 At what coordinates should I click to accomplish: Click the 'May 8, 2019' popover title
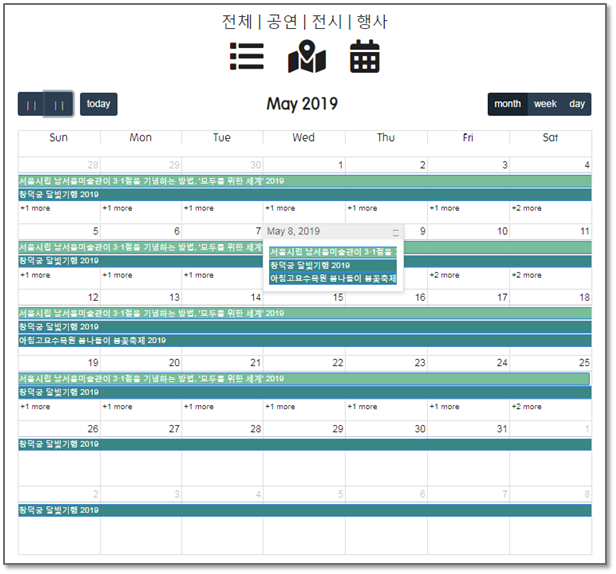tap(293, 231)
